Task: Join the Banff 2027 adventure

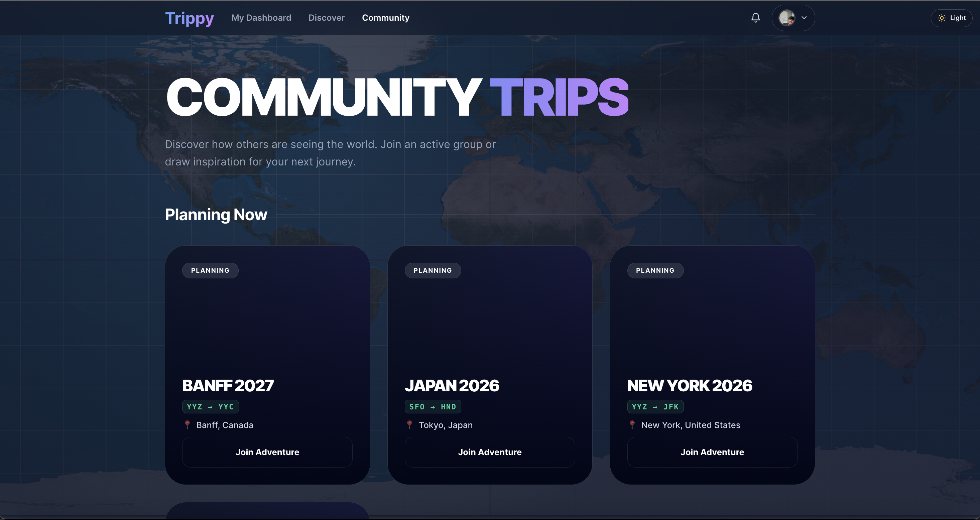Action: pos(267,452)
